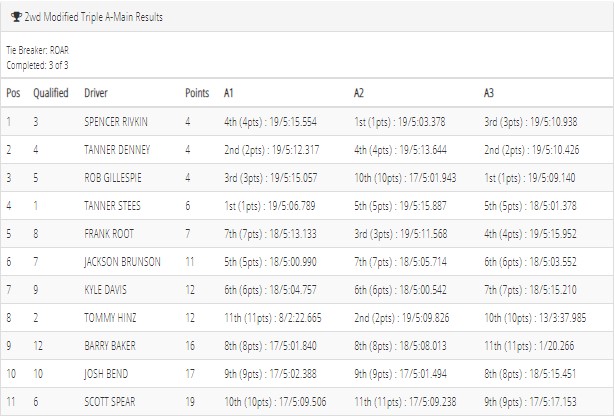Open BARRY BAKER driver entry
This screenshot has width=615, height=416.
click(x=110, y=346)
